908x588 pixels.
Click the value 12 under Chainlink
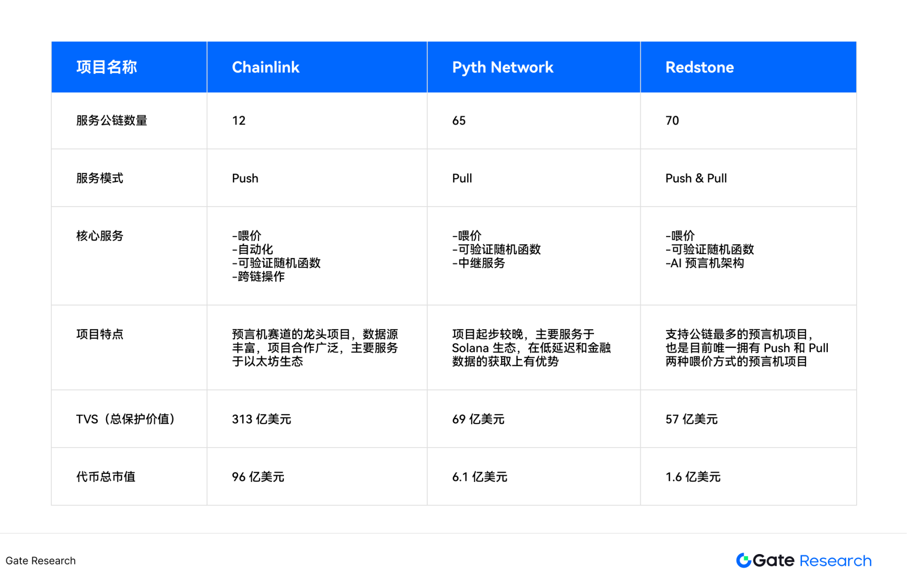coord(239,120)
